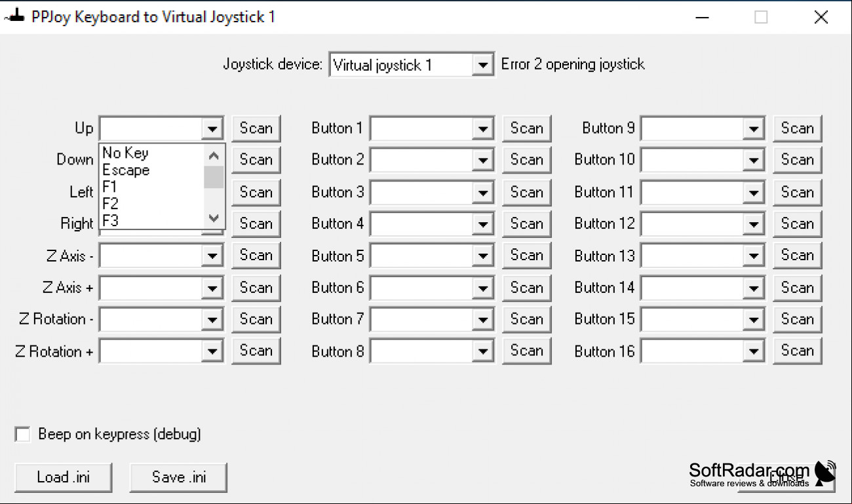Click Scan next to Button 6
This screenshot has width=852, height=504.
[527, 287]
